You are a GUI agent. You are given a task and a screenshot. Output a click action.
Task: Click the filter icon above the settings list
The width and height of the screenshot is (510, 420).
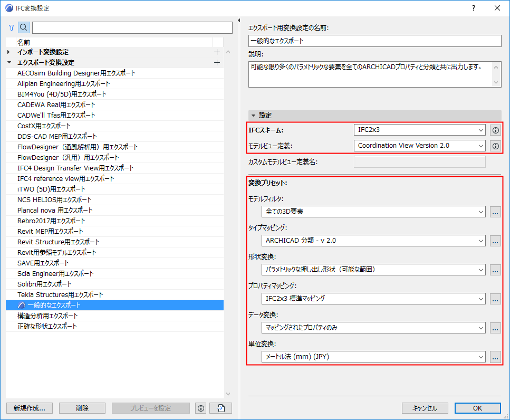tap(11, 27)
